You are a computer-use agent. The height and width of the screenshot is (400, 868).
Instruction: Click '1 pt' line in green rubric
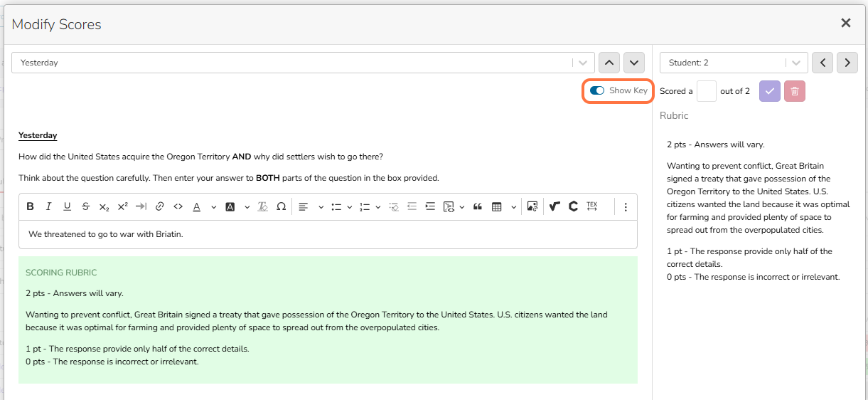tap(137, 349)
